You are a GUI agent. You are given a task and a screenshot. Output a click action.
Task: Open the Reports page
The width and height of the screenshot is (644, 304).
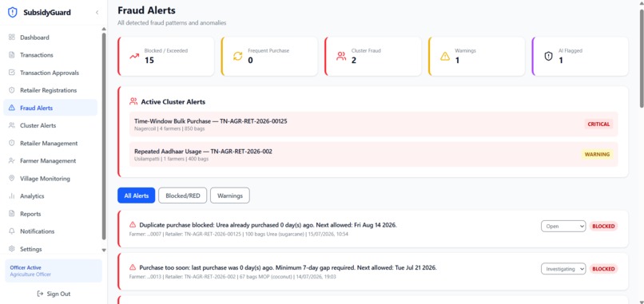tap(50, 214)
